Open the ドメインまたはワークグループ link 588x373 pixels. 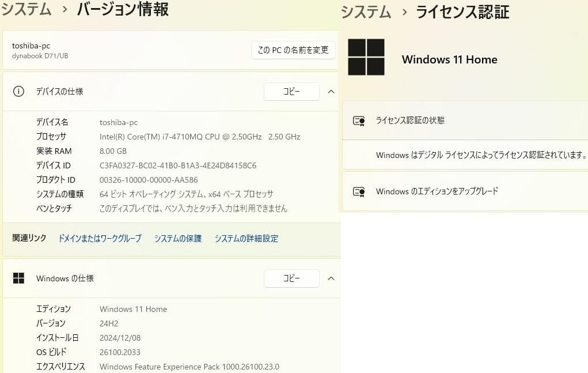click(99, 238)
